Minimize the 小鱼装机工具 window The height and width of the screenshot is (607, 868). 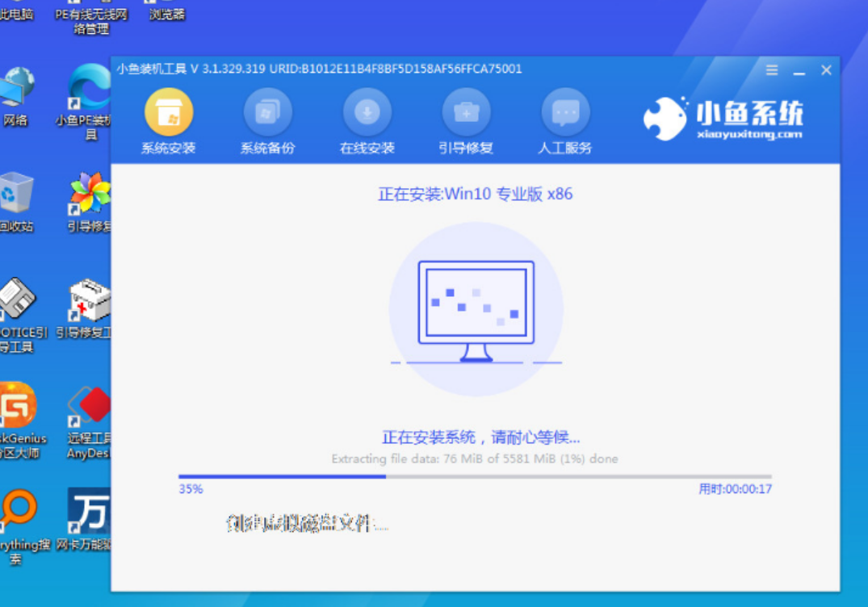pos(799,71)
